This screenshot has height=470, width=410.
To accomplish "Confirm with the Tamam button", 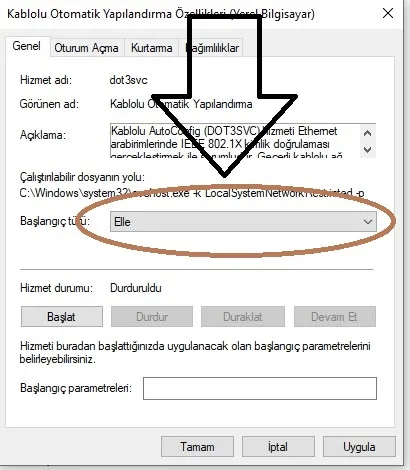I will pos(197,447).
